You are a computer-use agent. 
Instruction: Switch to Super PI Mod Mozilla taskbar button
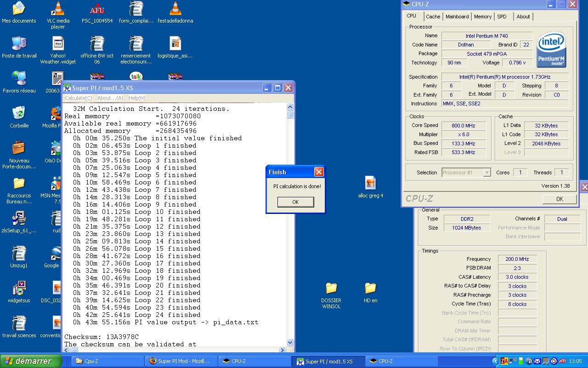pyautogui.click(x=181, y=361)
